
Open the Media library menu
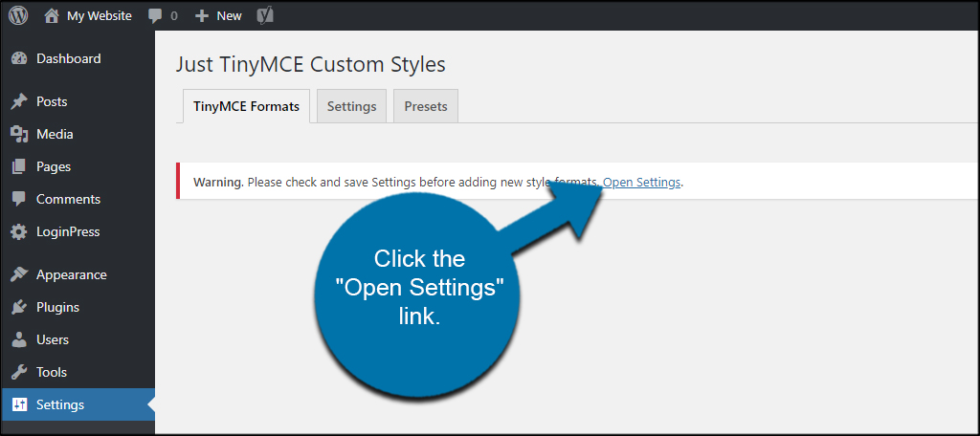78,134
